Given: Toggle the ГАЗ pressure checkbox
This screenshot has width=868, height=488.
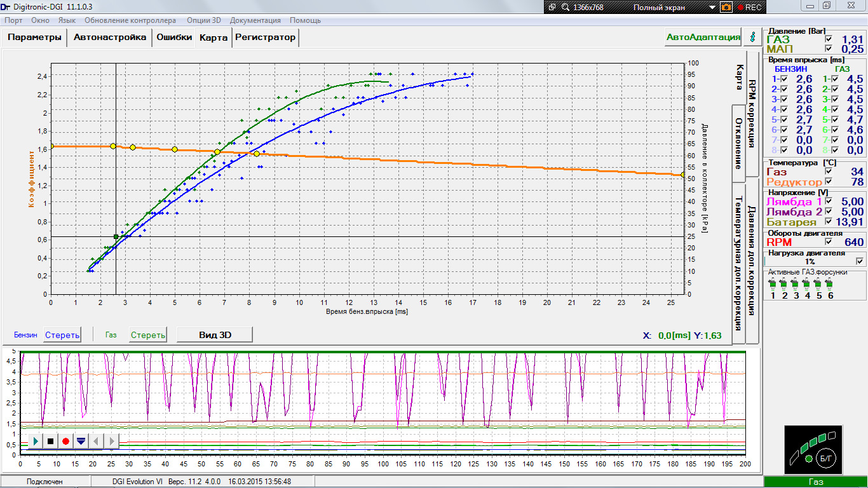Looking at the screenshot, I should tap(828, 39).
